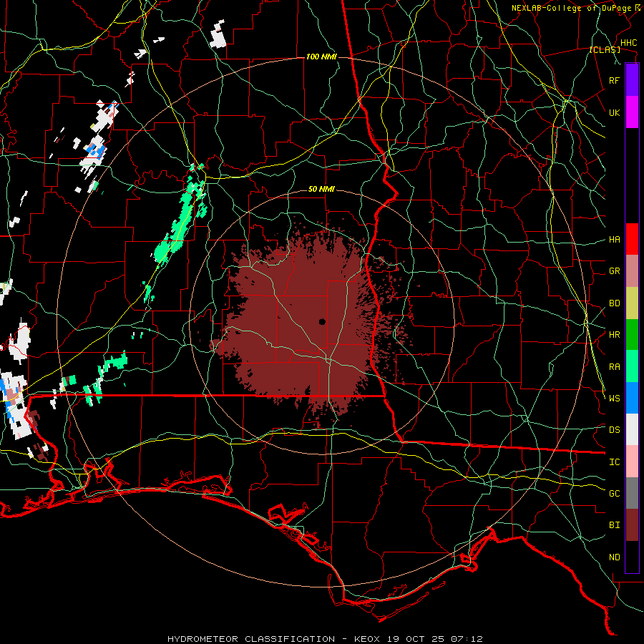This screenshot has width=644, height=644.
Task: Click the GC legend label
Action: (x=614, y=494)
